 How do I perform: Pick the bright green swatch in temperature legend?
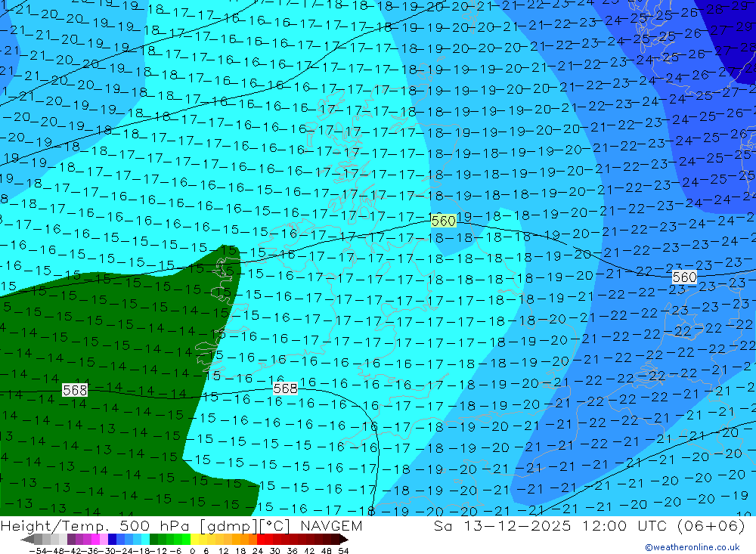(x=181, y=540)
